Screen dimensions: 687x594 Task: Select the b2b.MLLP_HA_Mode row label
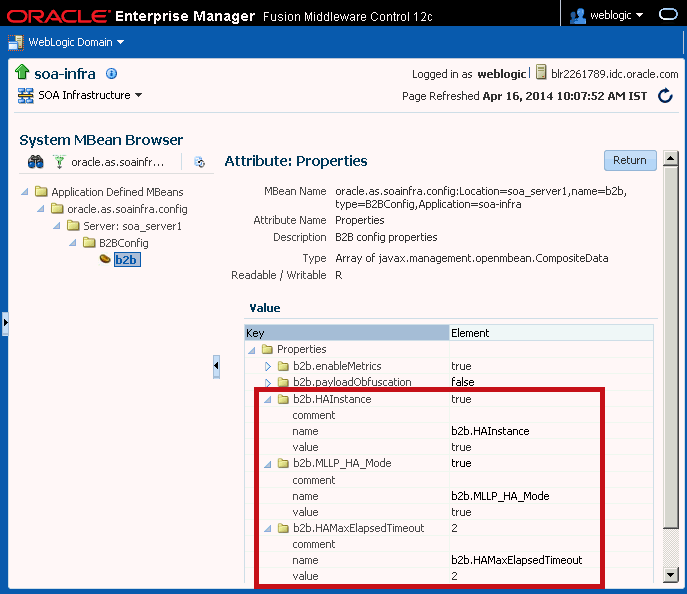pos(342,463)
